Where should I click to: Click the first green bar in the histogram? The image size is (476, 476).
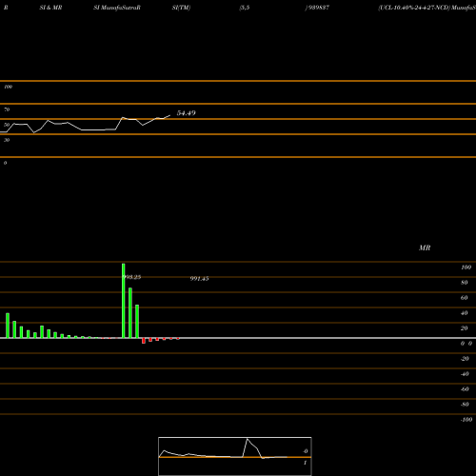click(x=8, y=326)
